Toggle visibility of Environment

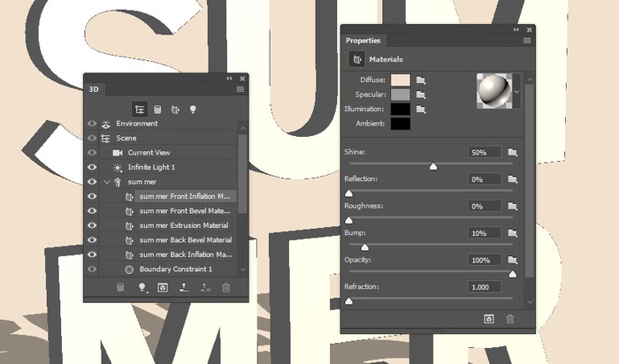coord(92,124)
